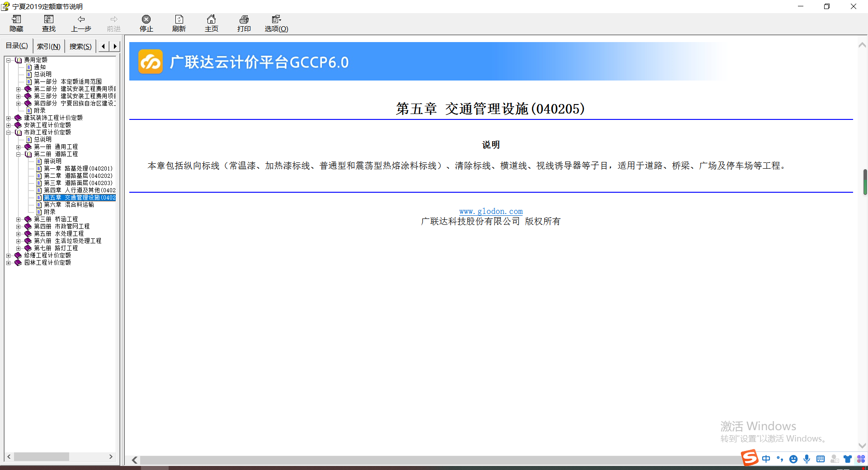Screen dimensions: 868x470
Task: Open 附录 under 费用定额
Action: click(40, 110)
